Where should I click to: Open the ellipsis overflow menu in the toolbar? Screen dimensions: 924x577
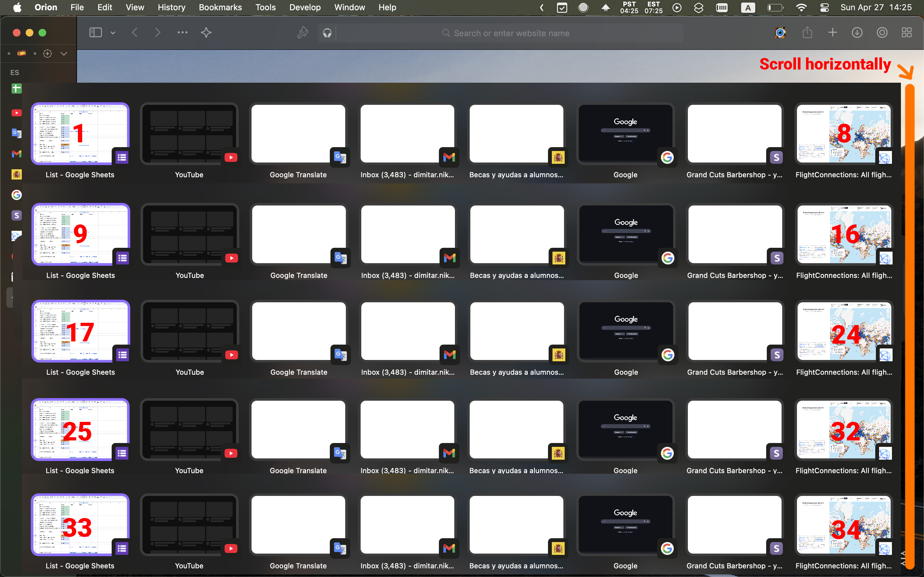182,32
